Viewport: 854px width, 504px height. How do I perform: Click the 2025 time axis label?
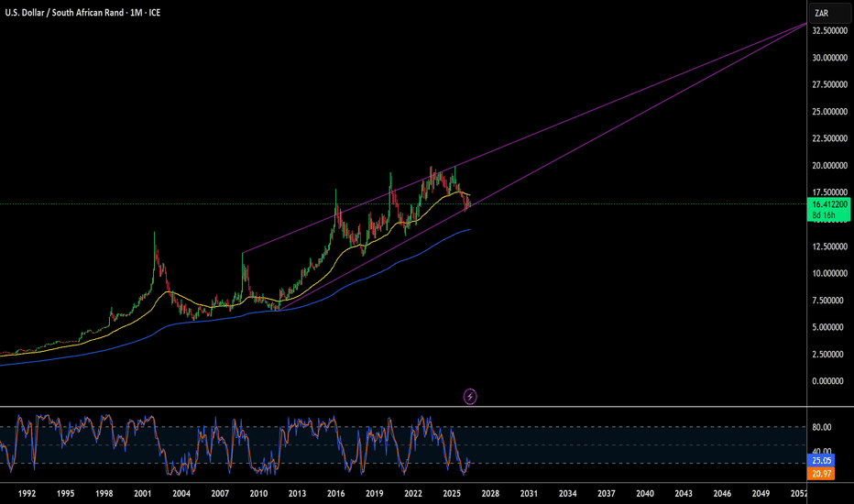(452, 494)
